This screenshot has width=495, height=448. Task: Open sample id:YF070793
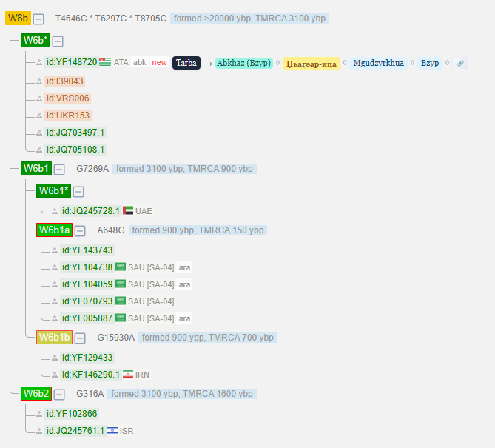pyautogui.click(x=87, y=301)
